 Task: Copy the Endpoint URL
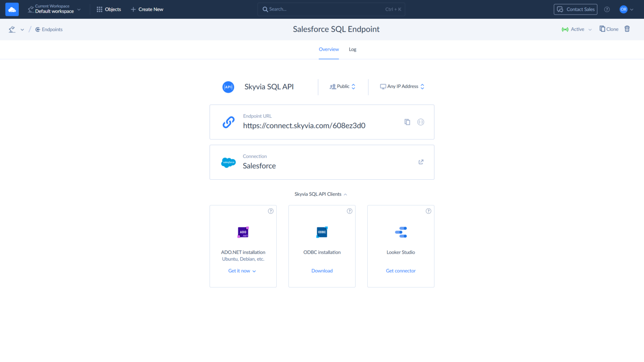[x=407, y=122]
